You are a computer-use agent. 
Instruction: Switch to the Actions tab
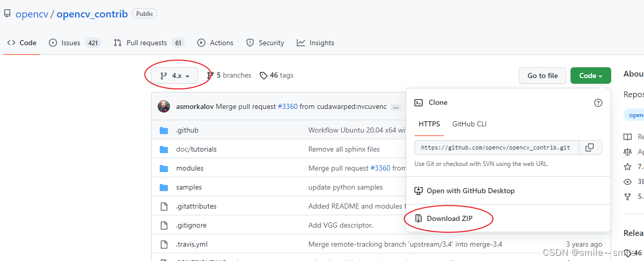pos(215,43)
